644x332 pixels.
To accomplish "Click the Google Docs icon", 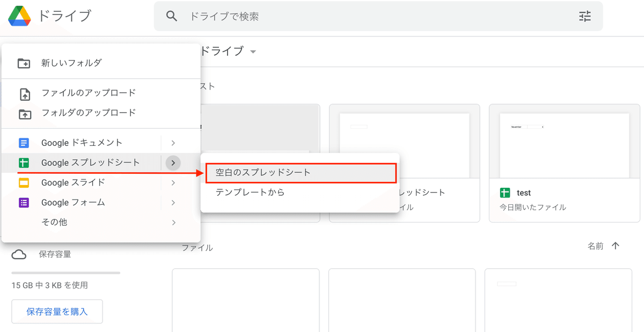I will [x=24, y=143].
